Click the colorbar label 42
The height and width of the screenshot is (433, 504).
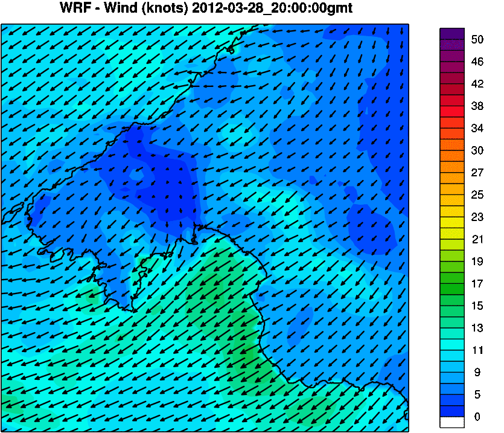pos(477,83)
